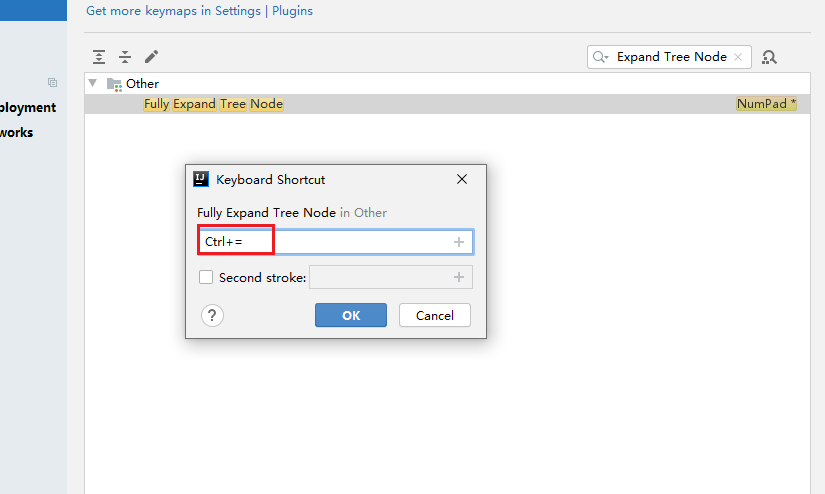Click plus icon in Second stroke field
The image size is (825, 494).
pyautogui.click(x=459, y=277)
